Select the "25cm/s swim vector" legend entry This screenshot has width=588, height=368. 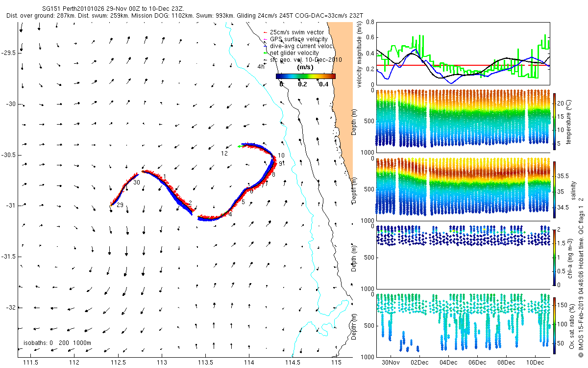(x=297, y=32)
